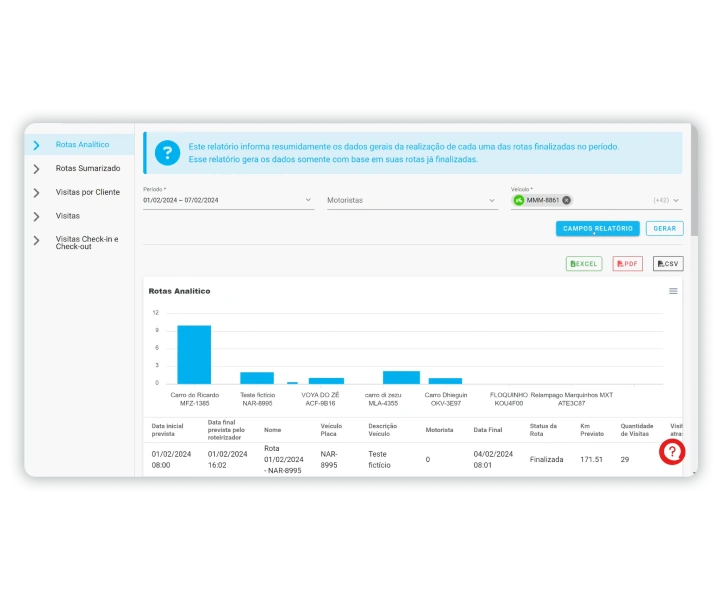The image size is (722, 600).
Task: Expand the Visitas chevron in the sidebar
Action: pos(36,216)
